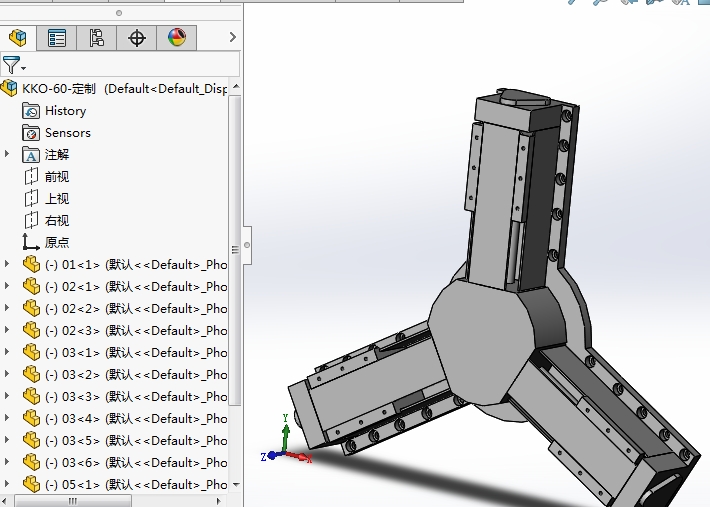Click the part icon of 03<5>

[x=31, y=440]
